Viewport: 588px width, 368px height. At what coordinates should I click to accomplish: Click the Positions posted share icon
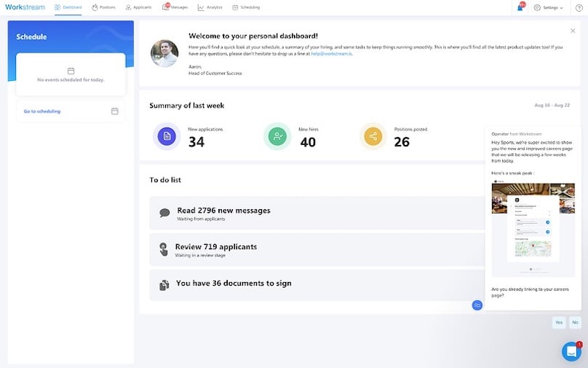click(373, 136)
